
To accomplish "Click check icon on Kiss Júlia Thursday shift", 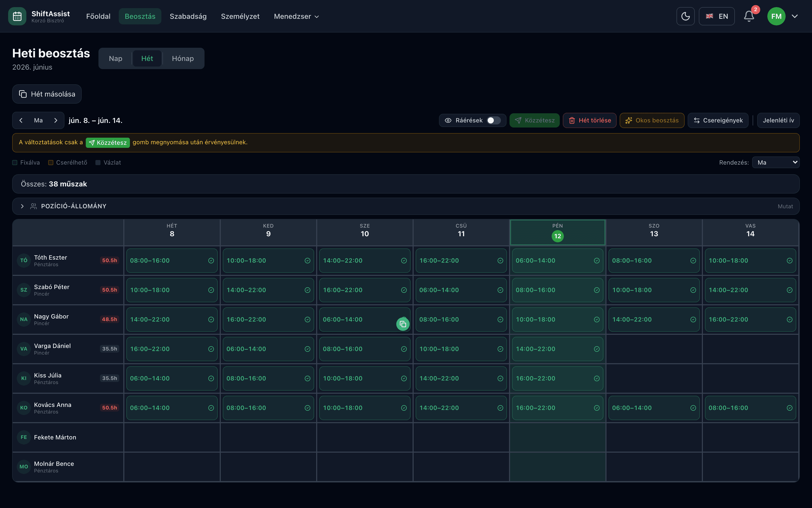I will coord(500,378).
